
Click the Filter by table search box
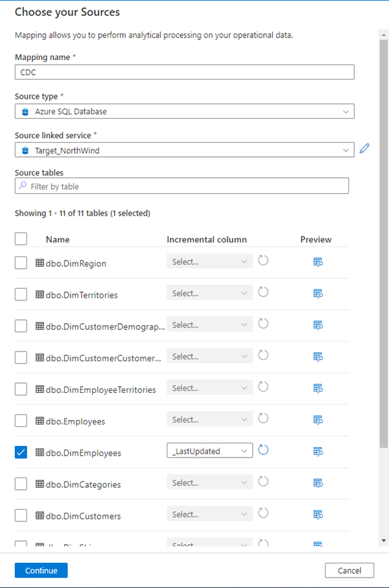182,186
